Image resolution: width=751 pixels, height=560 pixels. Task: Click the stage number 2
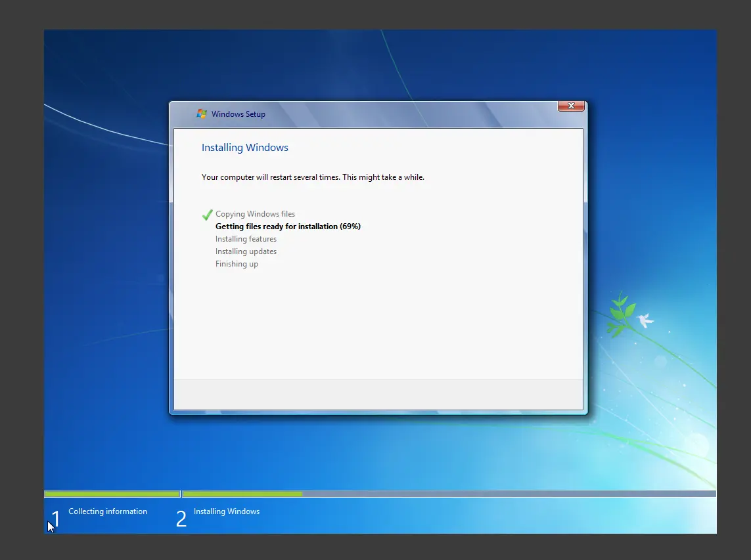coord(181,519)
